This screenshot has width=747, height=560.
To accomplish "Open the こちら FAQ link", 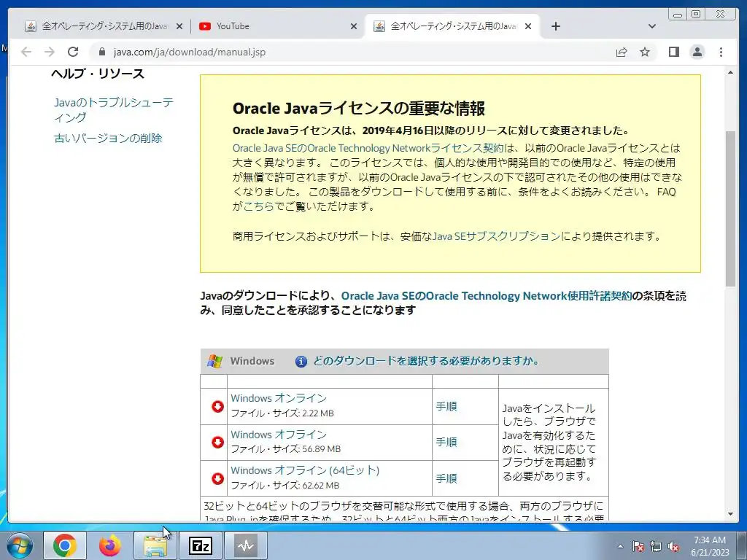I will pos(259,206).
